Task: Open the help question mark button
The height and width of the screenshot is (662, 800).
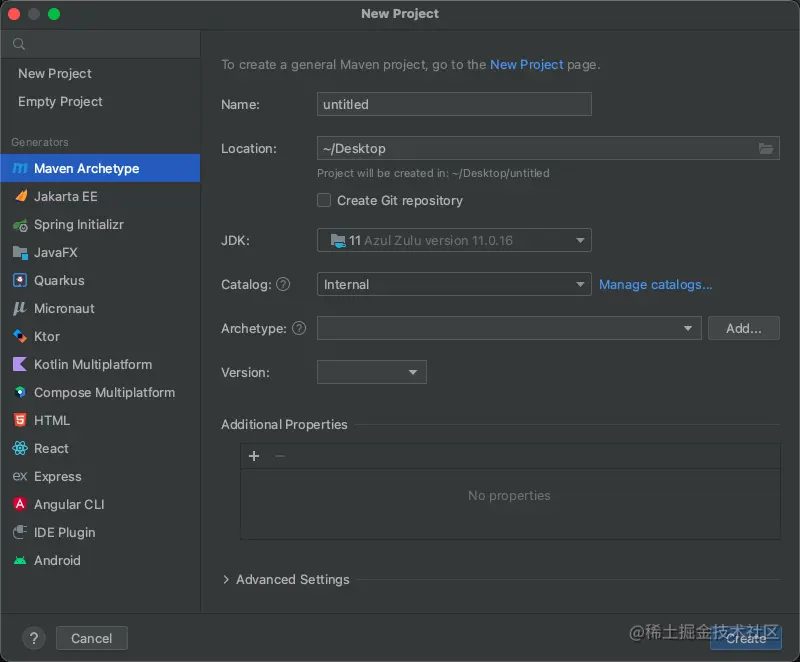Action: tap(33, 638)
